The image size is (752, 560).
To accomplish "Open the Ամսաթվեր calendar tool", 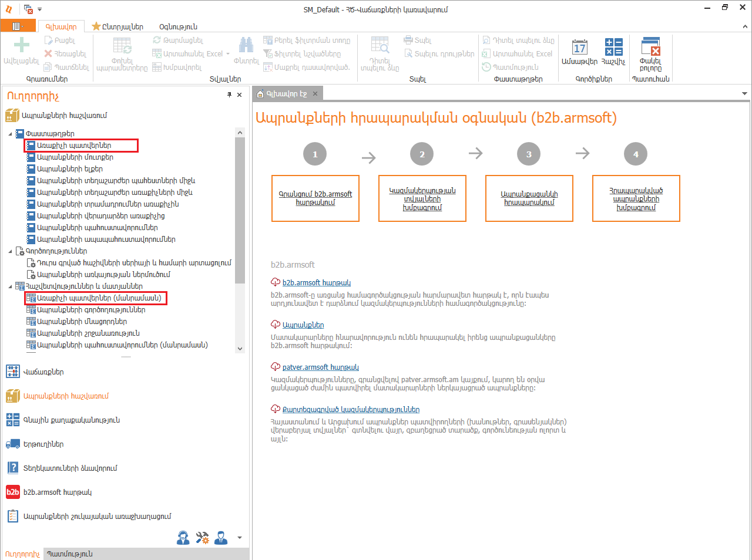I will 579,51.
